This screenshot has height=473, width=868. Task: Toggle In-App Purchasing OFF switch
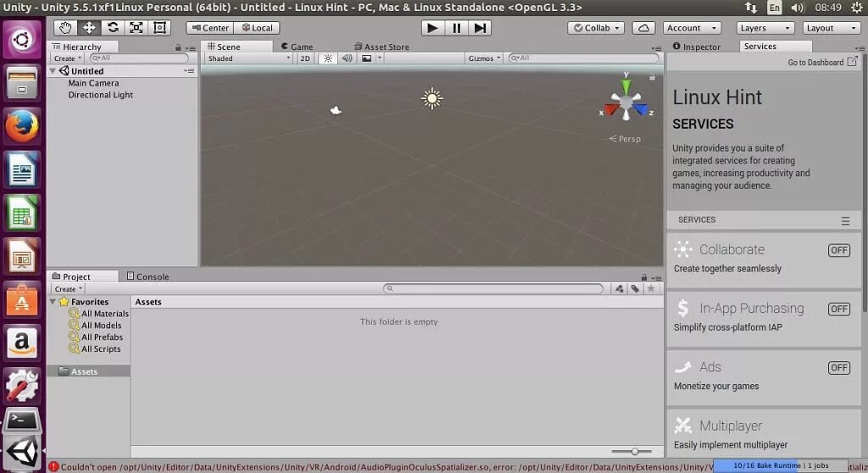838,309
